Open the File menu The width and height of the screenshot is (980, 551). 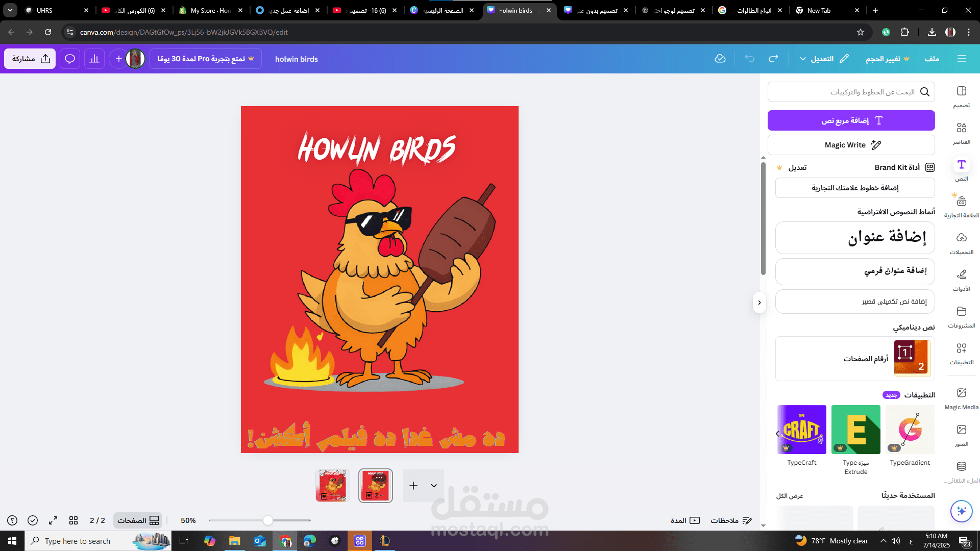[x=932, y=59]
